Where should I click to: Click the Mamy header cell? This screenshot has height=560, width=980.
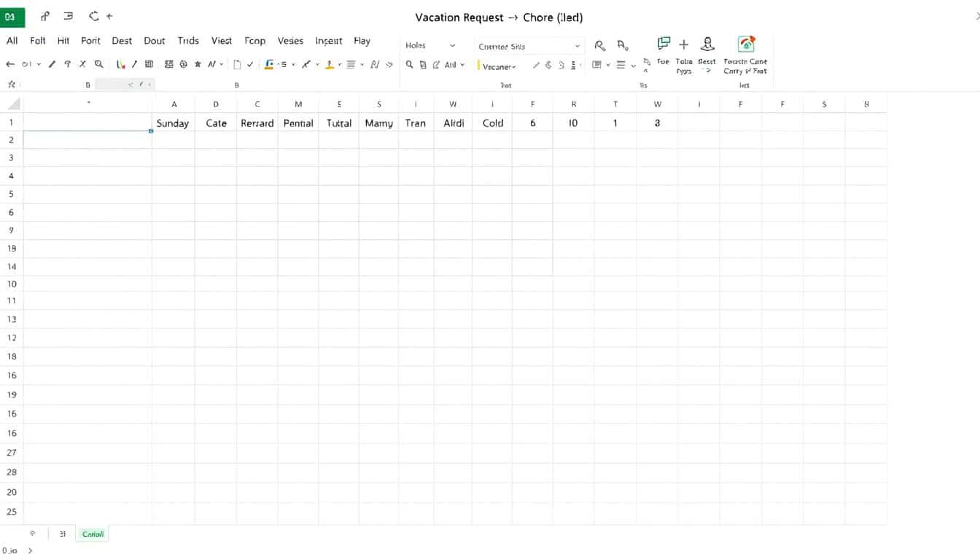[379, 123]
